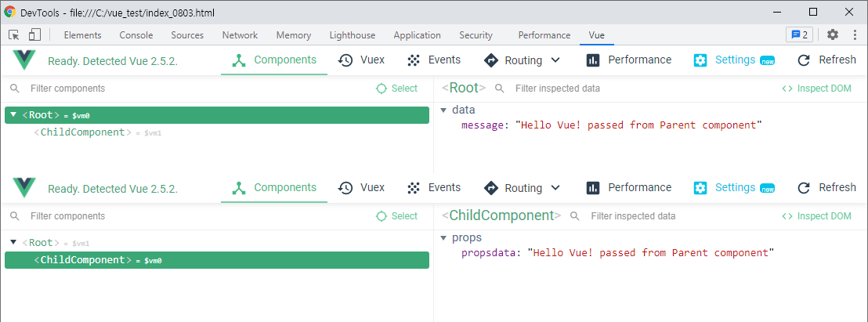Open the DevTools Performance tab

click(x=544, y=34)
